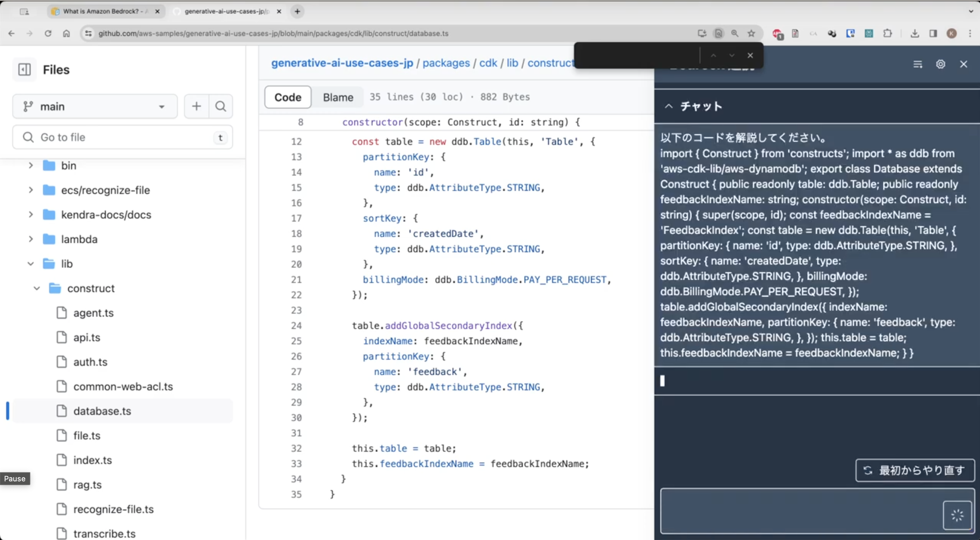The height and width of the screenshot is (540, 980).
Task: Collapse the Files panel using its sidebar icon
Action: click(x=24, y=70)
